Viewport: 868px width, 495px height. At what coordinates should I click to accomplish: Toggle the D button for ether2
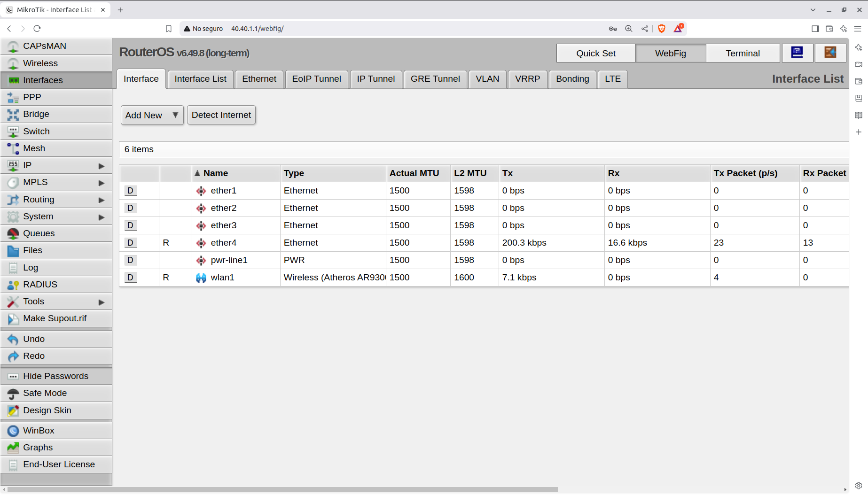[131, 208]
